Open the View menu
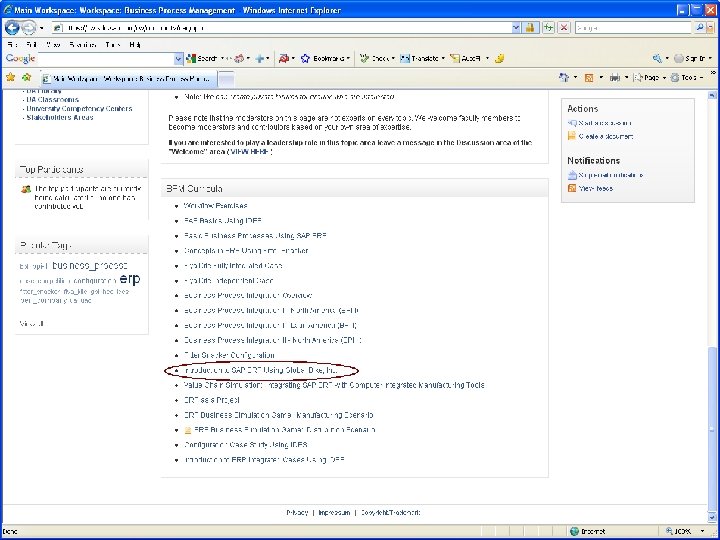This screenshot has width=720, height=540. pos(53,45)
